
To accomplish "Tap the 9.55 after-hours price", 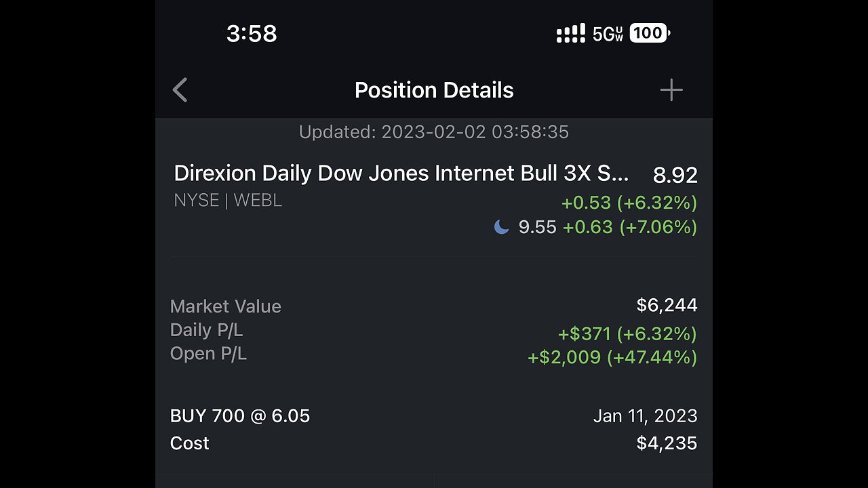I will (x=537, y=227).
